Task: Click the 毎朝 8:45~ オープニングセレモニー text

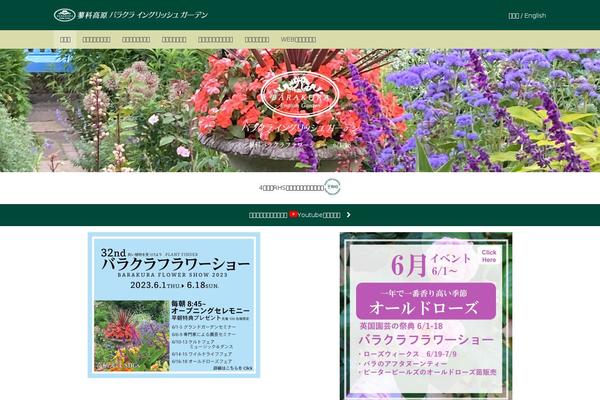Action: coord(210,308)
